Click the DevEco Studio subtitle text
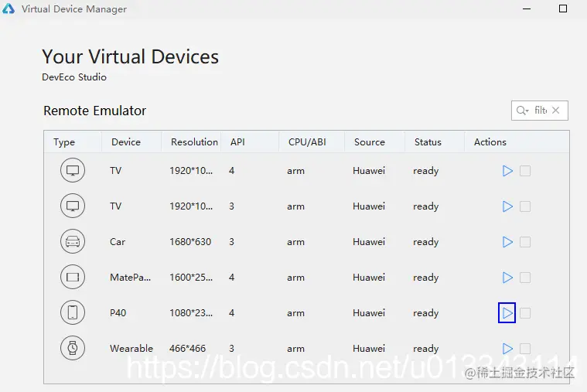587x392 pixels. coord(74,77)
